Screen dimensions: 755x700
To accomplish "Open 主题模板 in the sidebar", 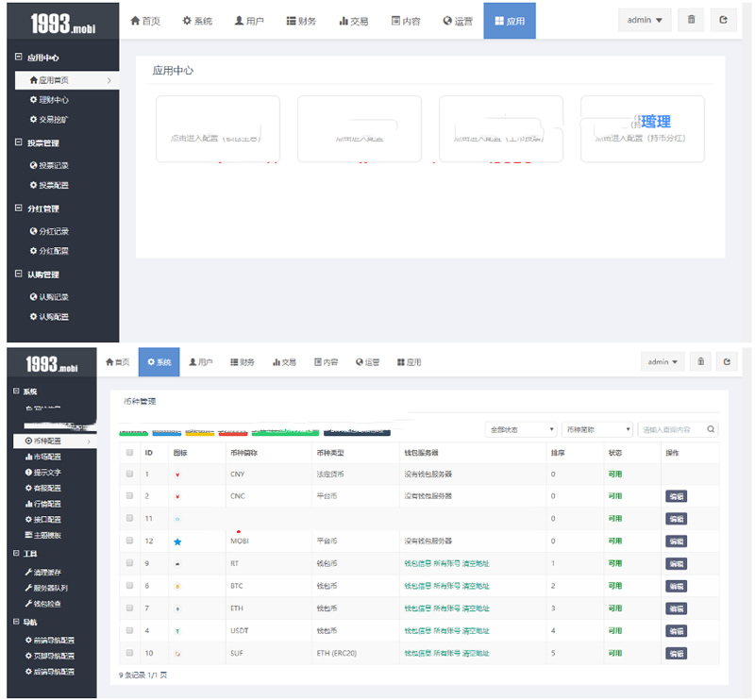I will [47, 535].
